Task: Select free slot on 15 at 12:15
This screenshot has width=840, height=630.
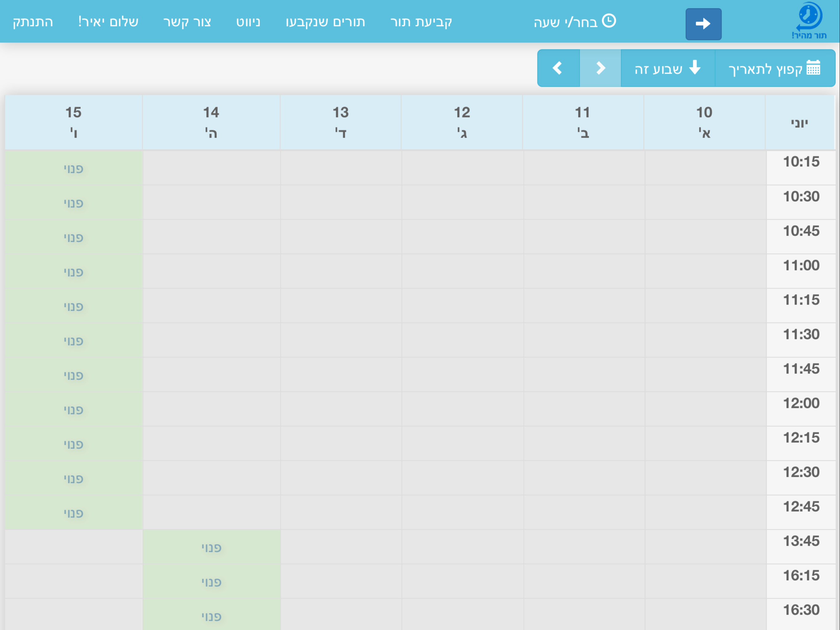Action: point(74,444)
